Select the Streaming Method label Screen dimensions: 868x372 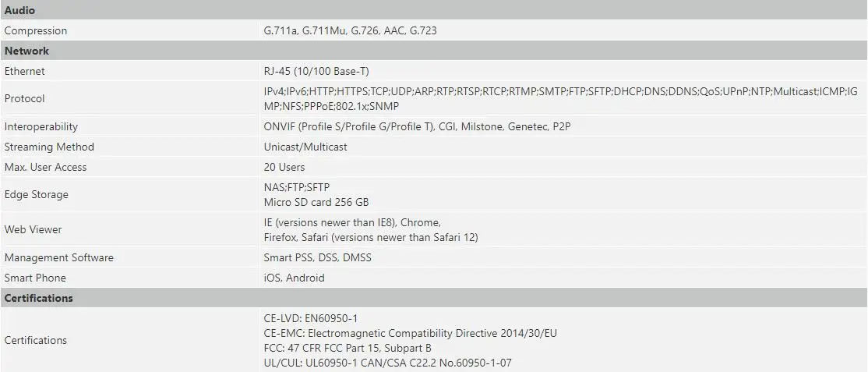49,147
